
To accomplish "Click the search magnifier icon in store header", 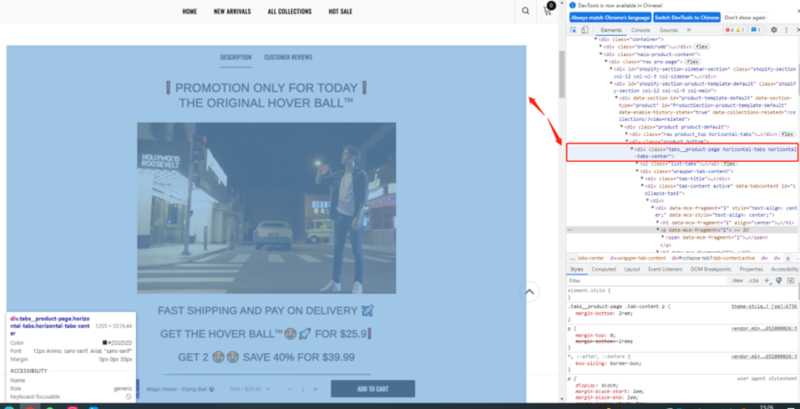I will click(526, 11).
